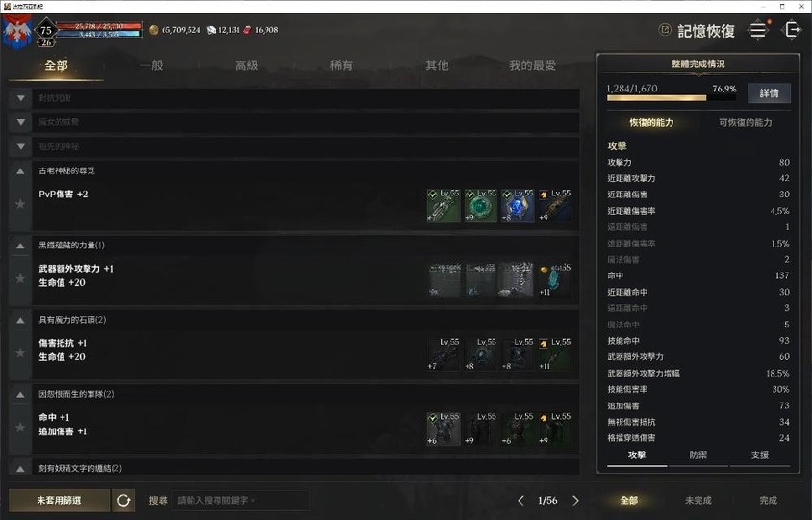This screenshot has width=812, height=520.
Task: Toggle favorite star for 武器額外攻擊力 row
Action: click(20, 278)
